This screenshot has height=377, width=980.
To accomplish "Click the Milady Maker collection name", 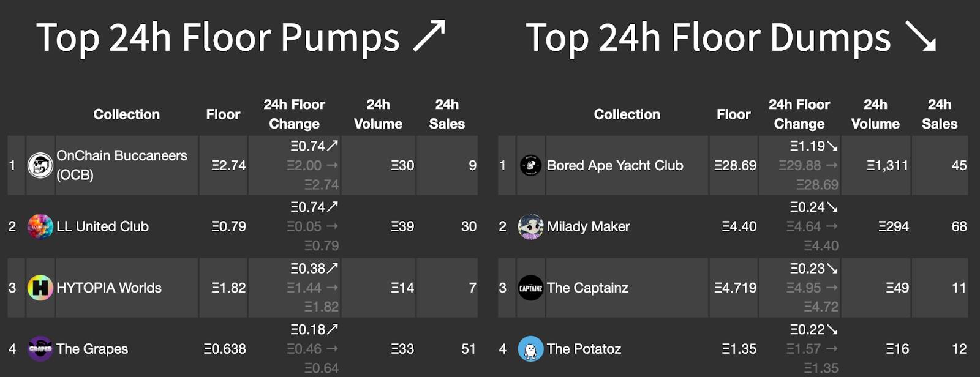I will (x=588, y=226).
